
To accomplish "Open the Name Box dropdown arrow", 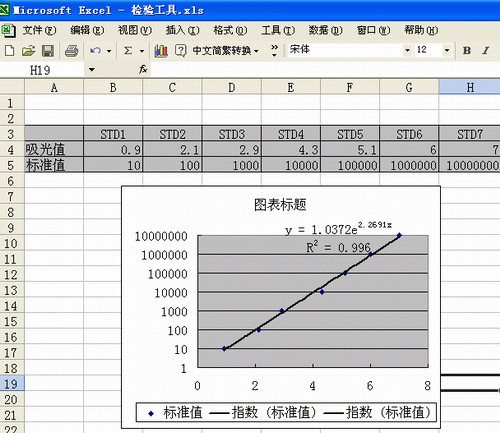I will (91, 70).
